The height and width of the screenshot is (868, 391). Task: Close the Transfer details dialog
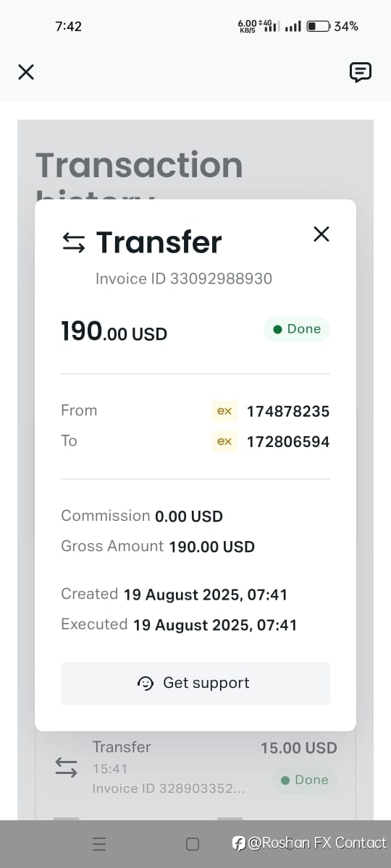(x=321, y=234)
